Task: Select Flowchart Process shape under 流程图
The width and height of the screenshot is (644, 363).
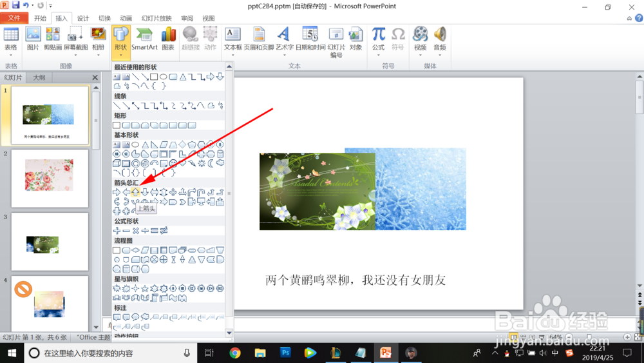Action: (x=117, y=250)
